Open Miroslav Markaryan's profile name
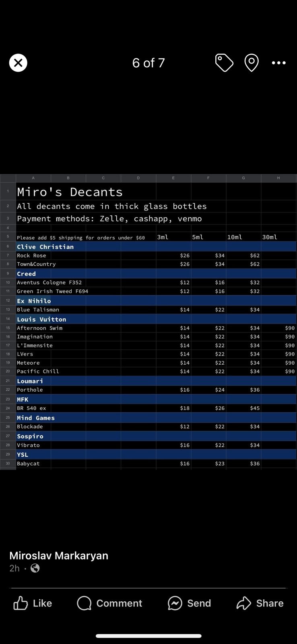 (x=59, y=555)
